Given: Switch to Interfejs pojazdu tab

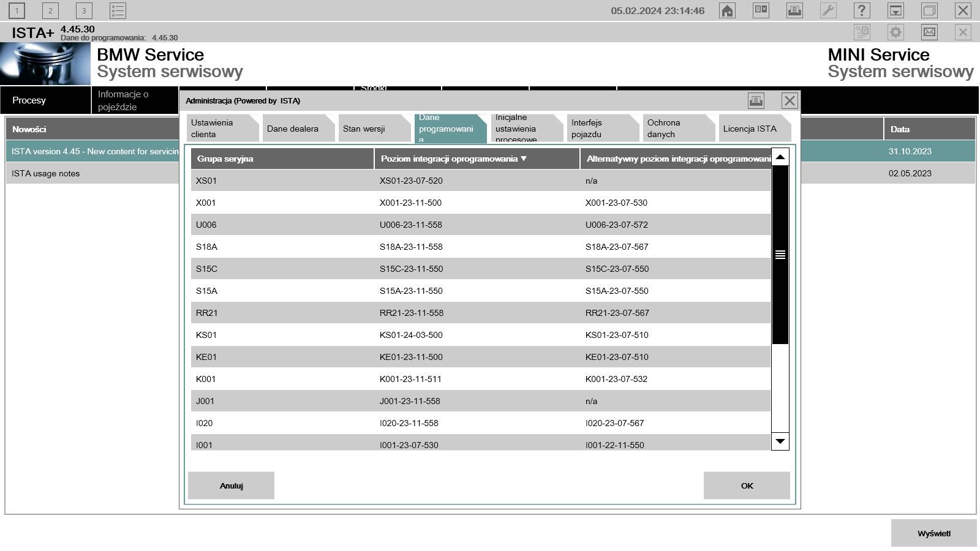Looking at the screenshot, I should 603,128.
